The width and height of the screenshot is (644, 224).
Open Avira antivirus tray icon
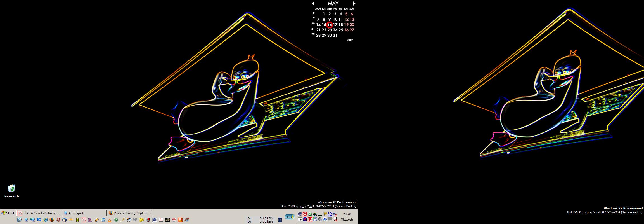[305, 214]
